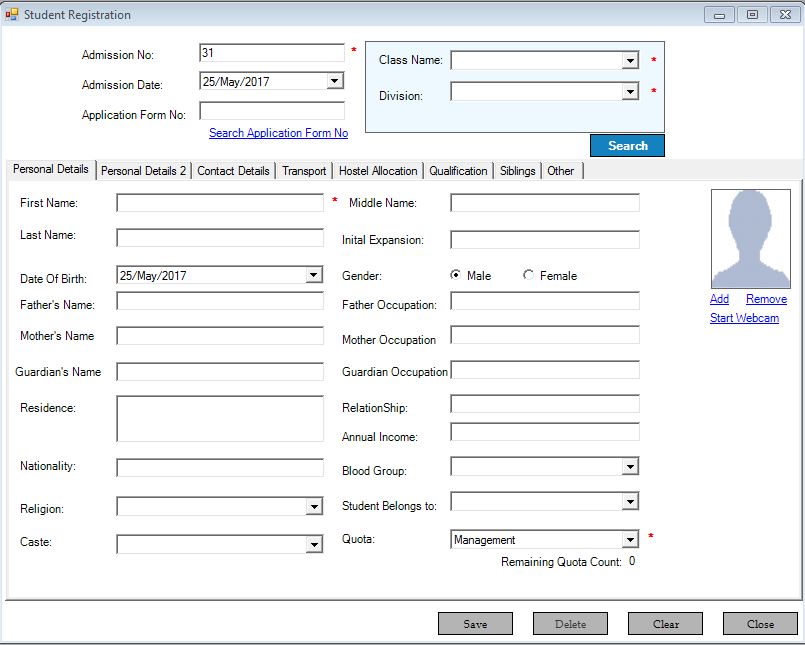Select the Male gender option

[x=456, y=275]
